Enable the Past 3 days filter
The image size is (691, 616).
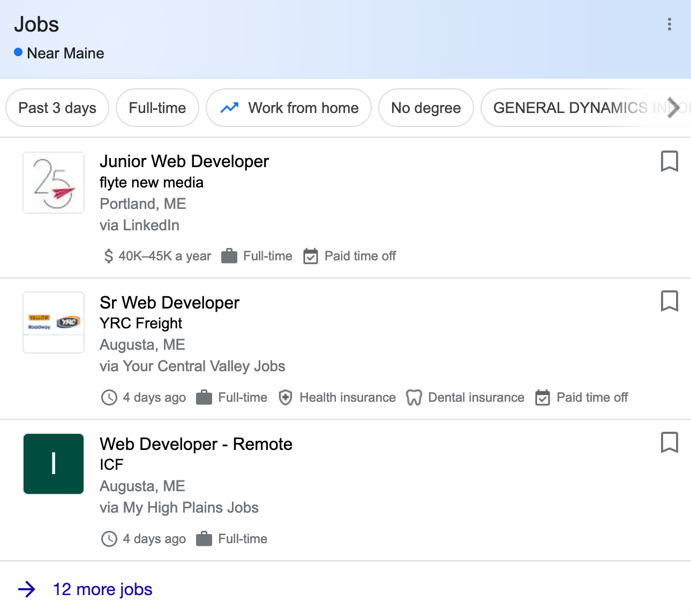point(57,108)
